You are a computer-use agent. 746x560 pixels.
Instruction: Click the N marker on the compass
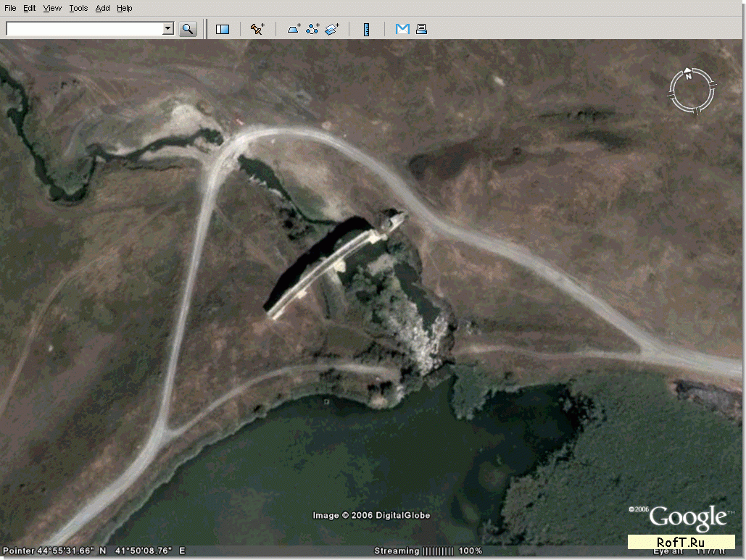coord(688,74)
